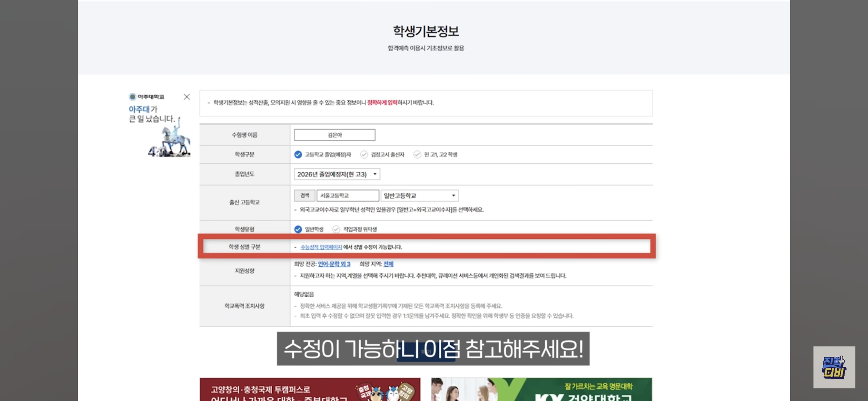868x401 pixels.
Task: Click the 진학티비 channel logo watermark
Action: click(x=834, y=367)
